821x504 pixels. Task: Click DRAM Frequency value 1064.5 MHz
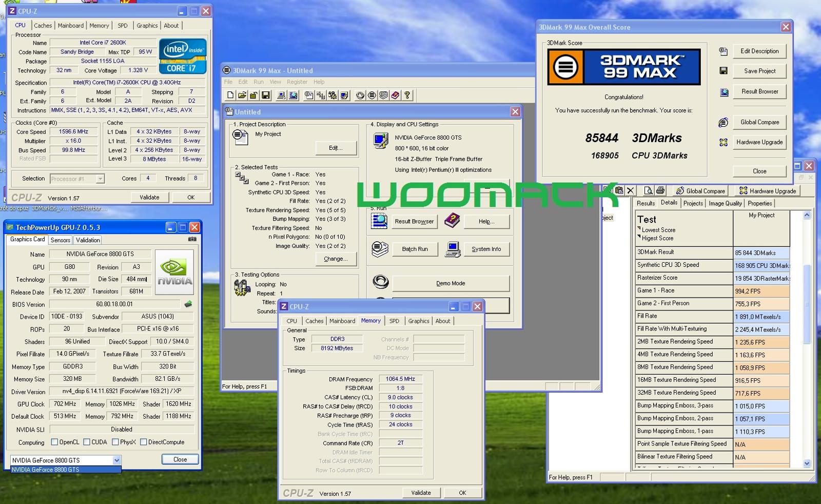click(x=400, y=379)
